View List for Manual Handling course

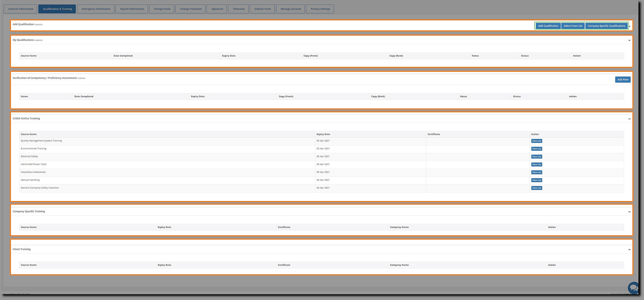(x=536, y=180)
